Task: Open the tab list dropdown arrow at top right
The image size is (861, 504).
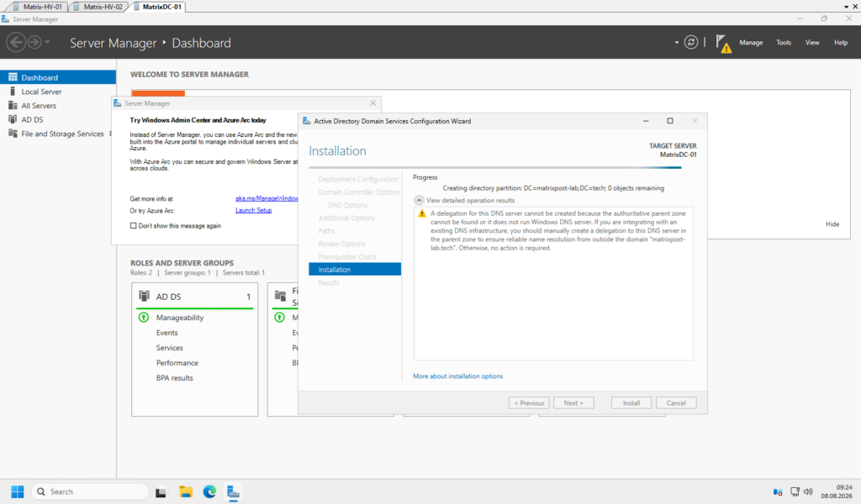Action: point(846,7)
